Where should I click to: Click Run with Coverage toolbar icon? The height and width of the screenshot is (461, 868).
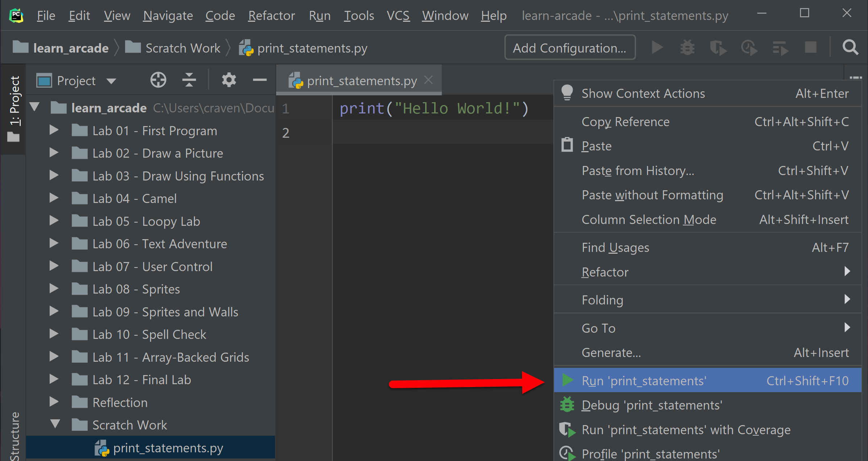[x=718, y=48]
